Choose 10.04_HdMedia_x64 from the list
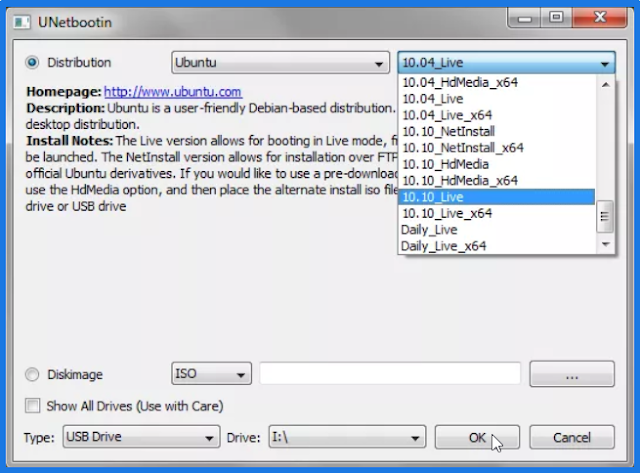640x473 pixels. pyautogui.click(x=496, y=82)
